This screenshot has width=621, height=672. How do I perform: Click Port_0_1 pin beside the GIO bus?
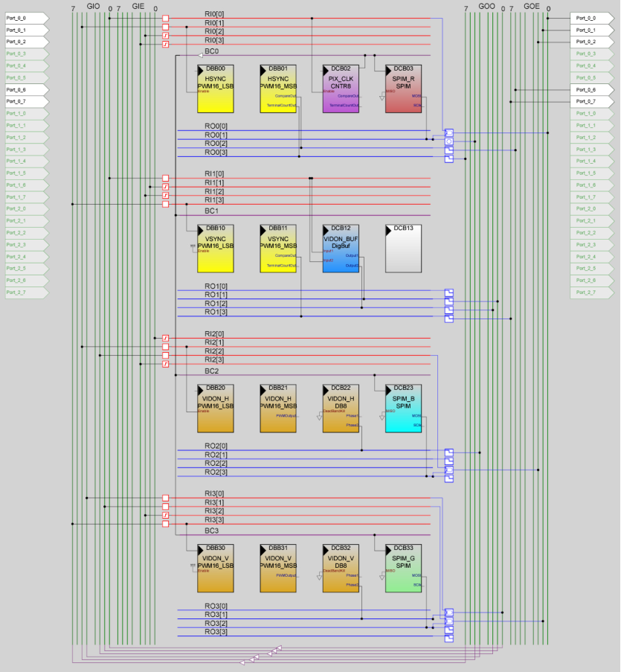27,30
